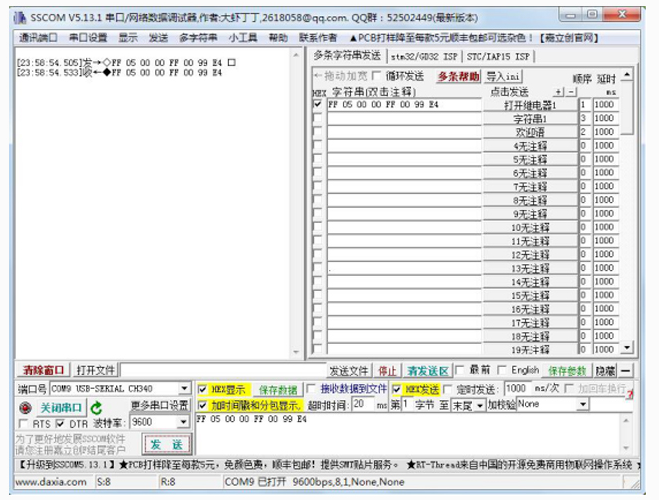This screenshot has height=500, width=659.
Task: Click the send area hex text box
Action: 408,434
